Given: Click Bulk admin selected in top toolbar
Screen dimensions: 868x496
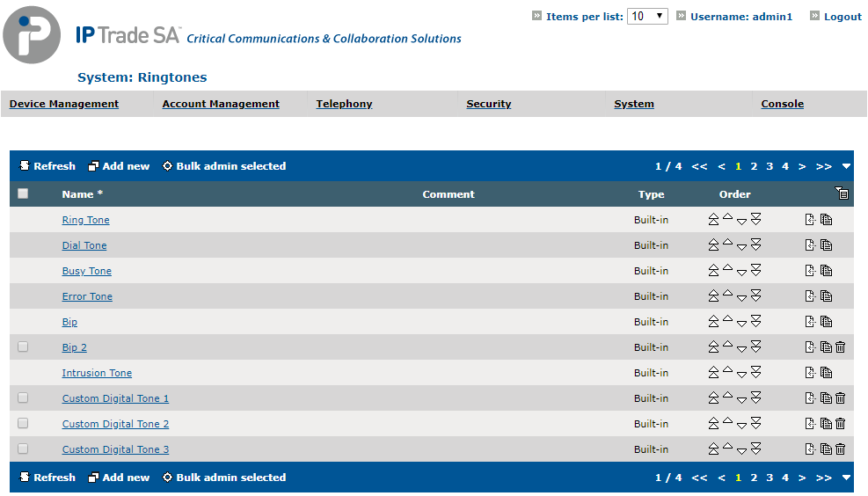Looking at the screenshot, I should tap(224, 166).
